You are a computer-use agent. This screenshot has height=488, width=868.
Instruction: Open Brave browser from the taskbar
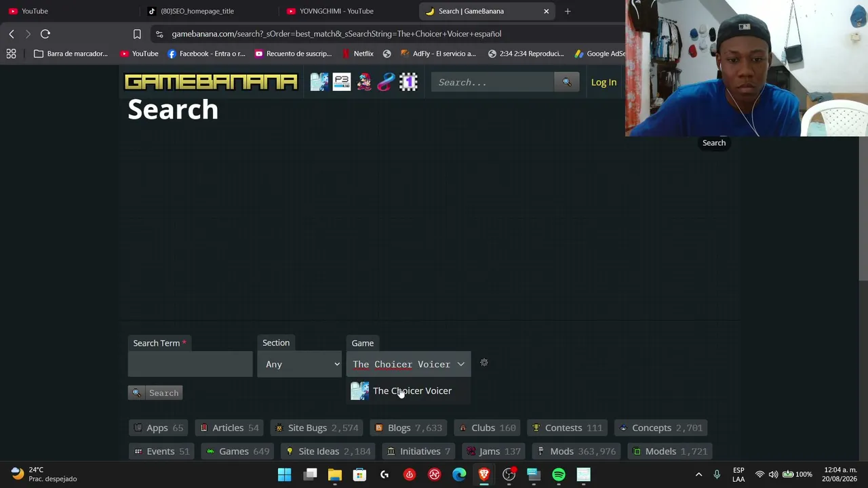pyautogui.click(x=484, y=474)
